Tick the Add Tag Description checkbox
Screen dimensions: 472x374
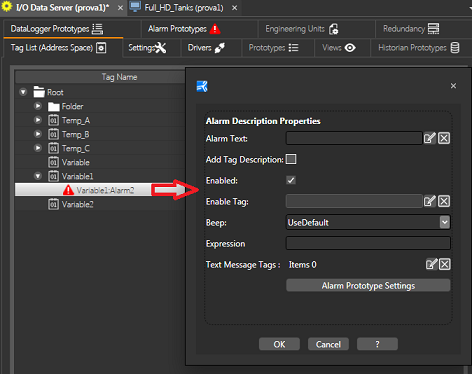tap(291, 159)
